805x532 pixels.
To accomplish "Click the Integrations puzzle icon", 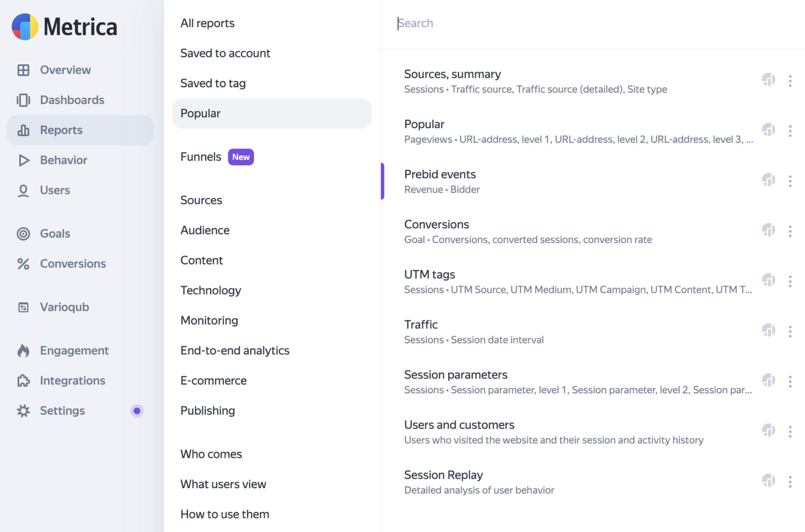I will pyautogui.click(x=23, y=380).
